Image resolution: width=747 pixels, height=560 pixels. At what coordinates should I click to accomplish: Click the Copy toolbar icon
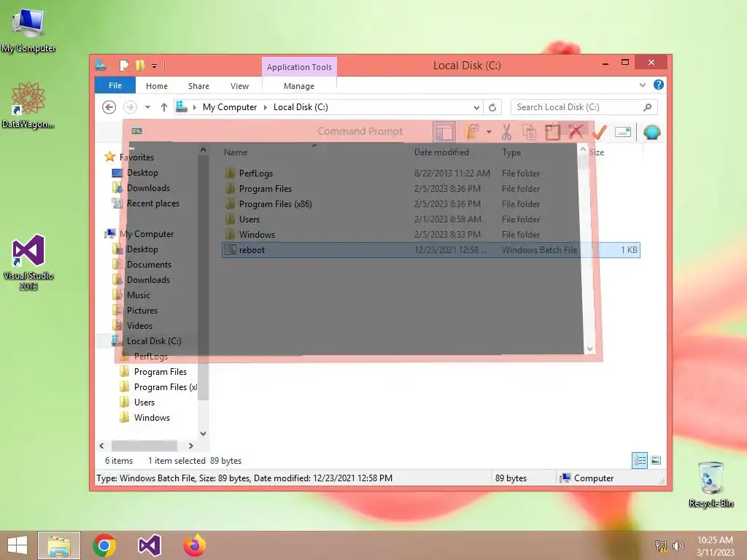point(529,132)
